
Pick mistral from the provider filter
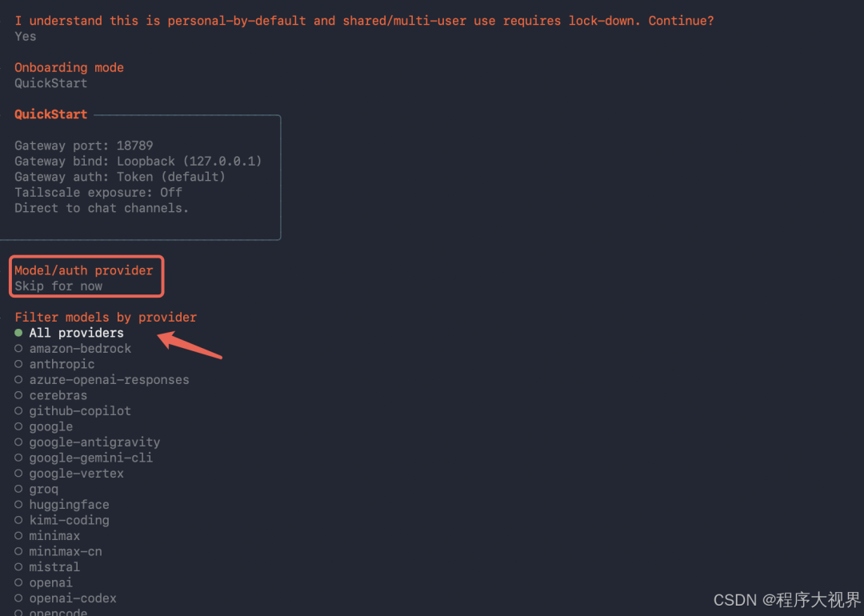tap(54, 567)
